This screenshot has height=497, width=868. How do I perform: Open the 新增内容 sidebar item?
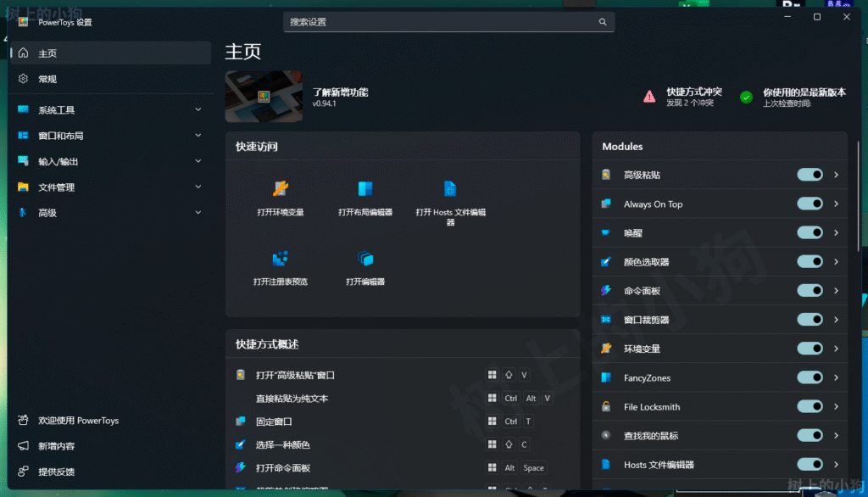point(111,446)
